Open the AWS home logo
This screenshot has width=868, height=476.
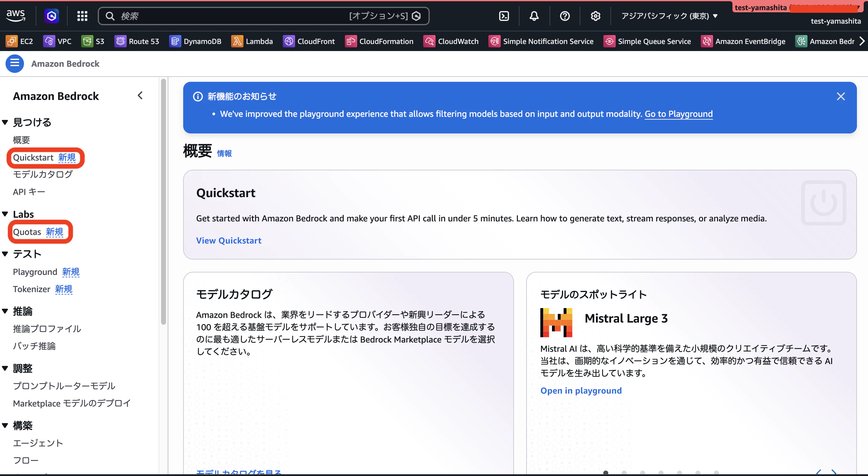click(15, 15)
